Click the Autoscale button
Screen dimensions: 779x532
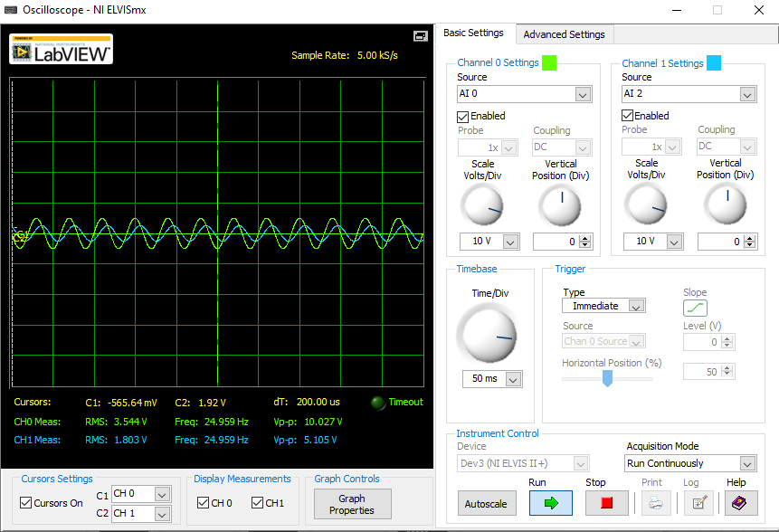(x=487, y=503)
